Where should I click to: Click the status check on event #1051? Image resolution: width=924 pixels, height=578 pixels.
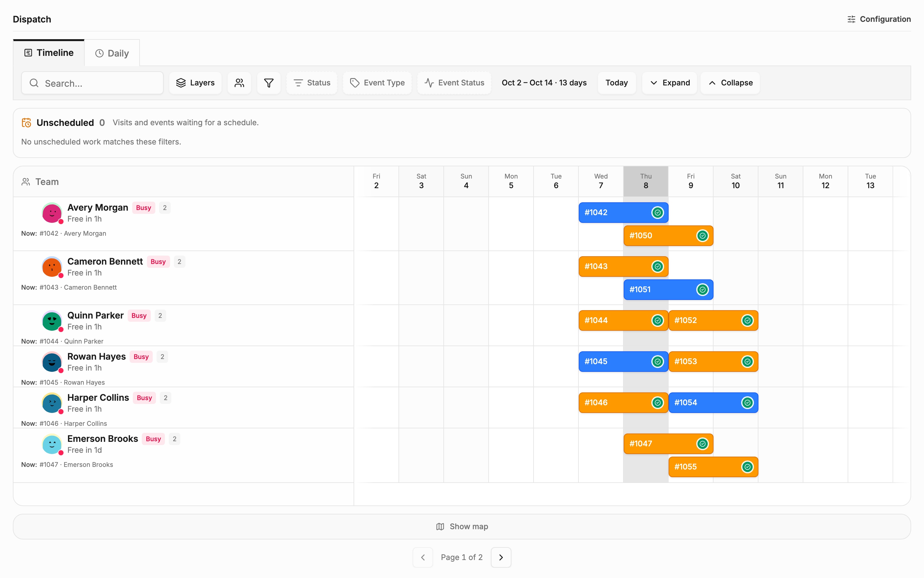point(703,290)
